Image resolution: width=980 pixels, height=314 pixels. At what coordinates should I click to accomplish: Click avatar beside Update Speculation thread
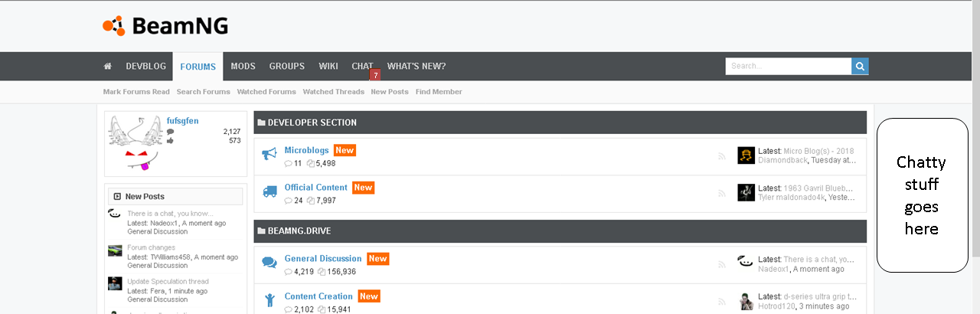(x=115, y=283)
